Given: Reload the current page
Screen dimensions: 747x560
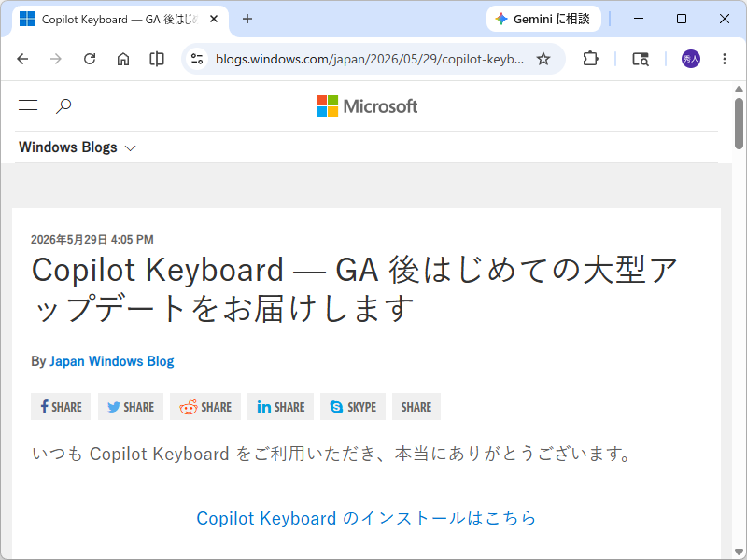Looking at the screenshot, I should [x=90, y=59].
